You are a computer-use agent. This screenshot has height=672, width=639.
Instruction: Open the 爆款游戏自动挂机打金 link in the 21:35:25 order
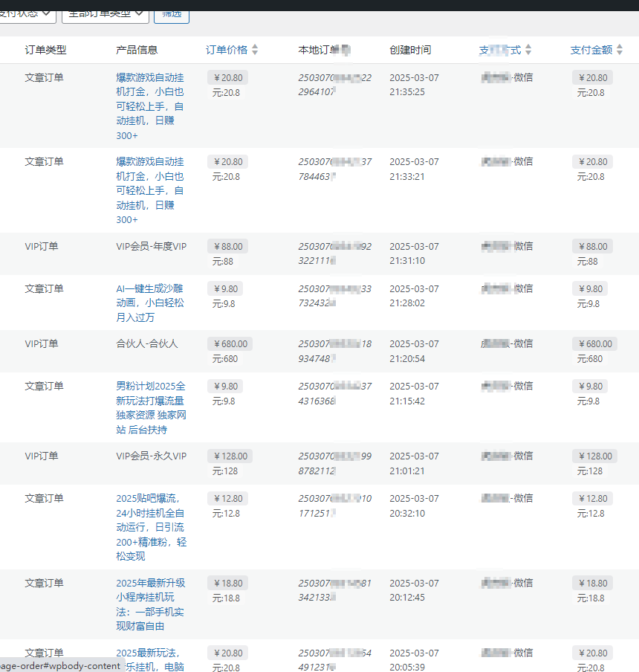point(150,106)
